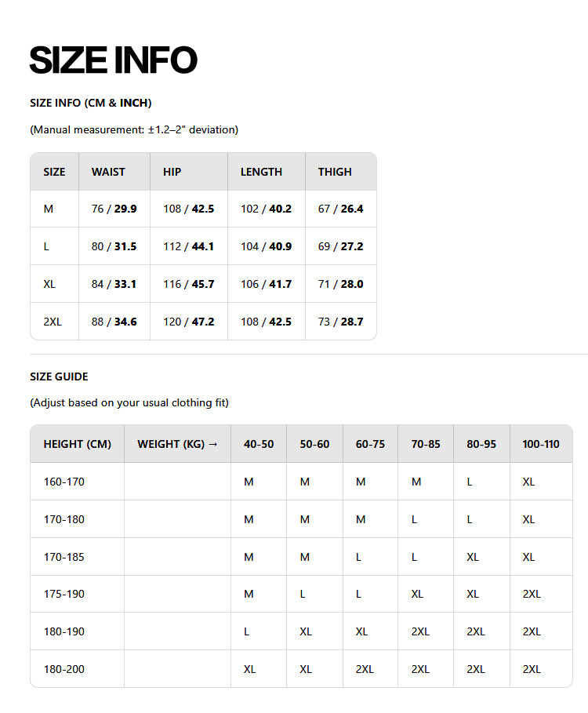The height and width of the screenshot is (713, 588).
Task: Click the 73 / 28.7 thigh cell
Action: click(x=340, y=322)
